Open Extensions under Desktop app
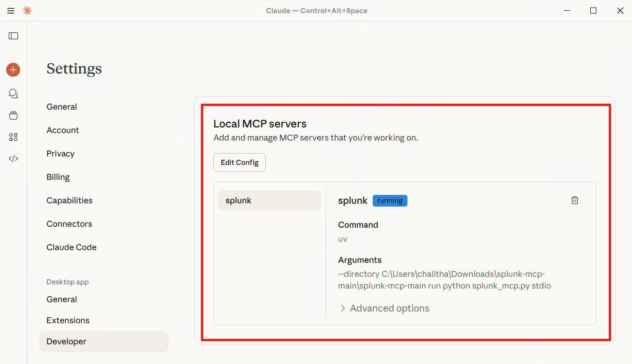 (68, 320)
